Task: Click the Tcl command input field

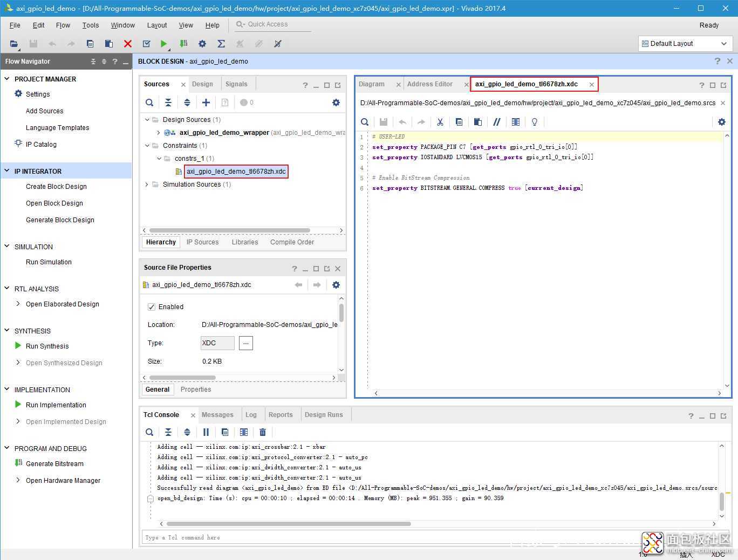Action: (391, 537)
